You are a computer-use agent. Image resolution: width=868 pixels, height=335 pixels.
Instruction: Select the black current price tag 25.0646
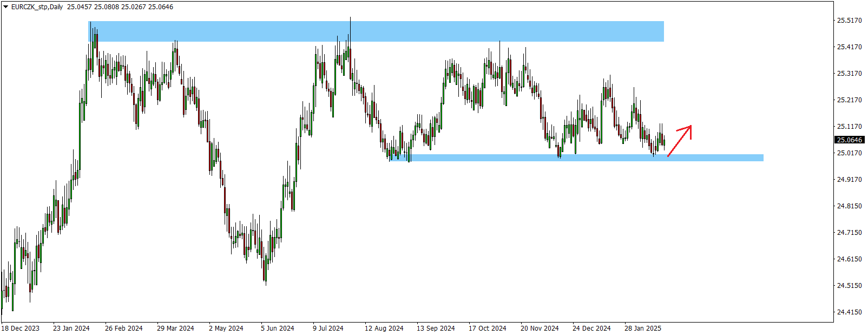click(x=850, y=140)
